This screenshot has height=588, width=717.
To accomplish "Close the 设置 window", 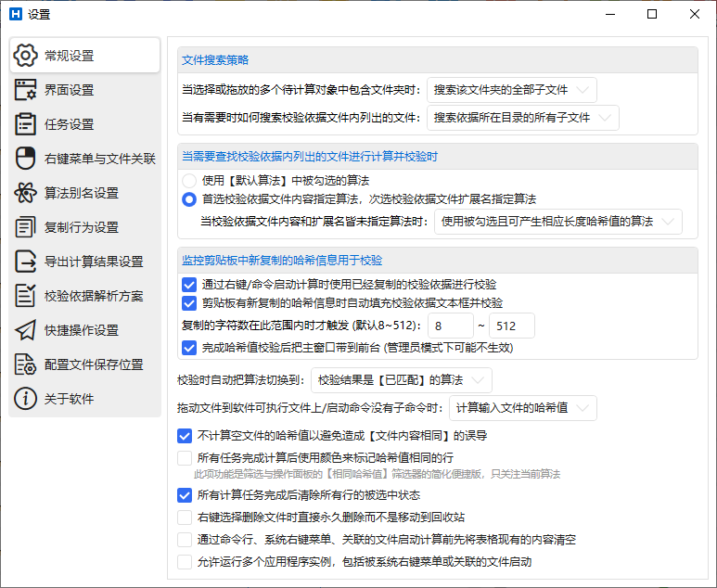I will pos(694,14).
